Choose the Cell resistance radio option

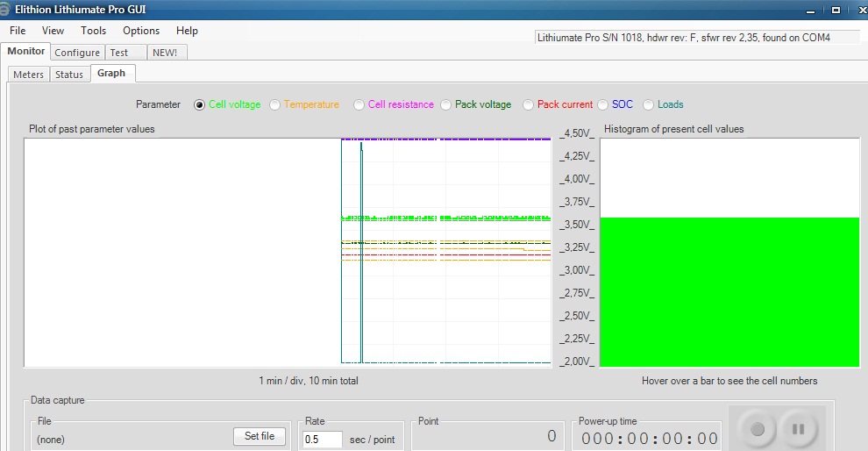click(359, 104)
